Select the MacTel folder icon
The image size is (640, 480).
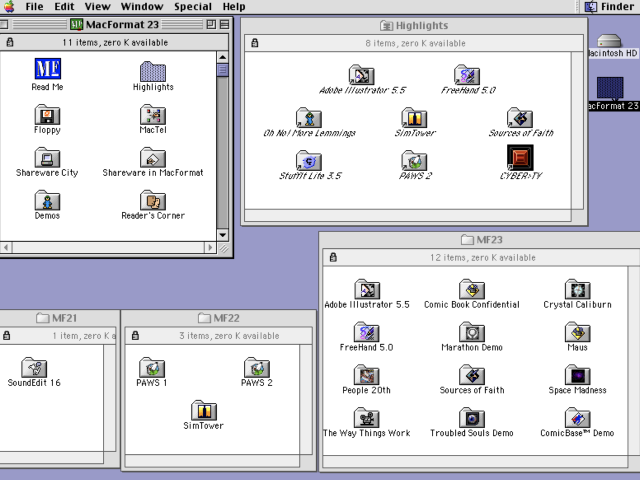153,115
